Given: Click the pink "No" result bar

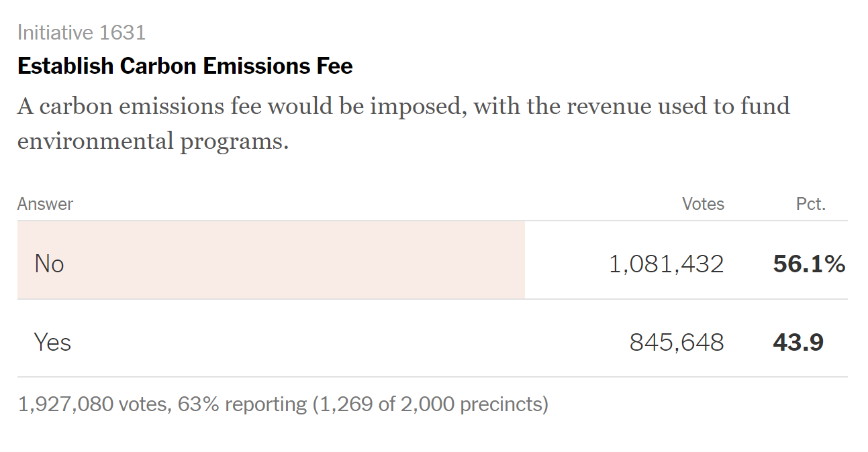Looking at the screenshot, I should tap(271, 260).
